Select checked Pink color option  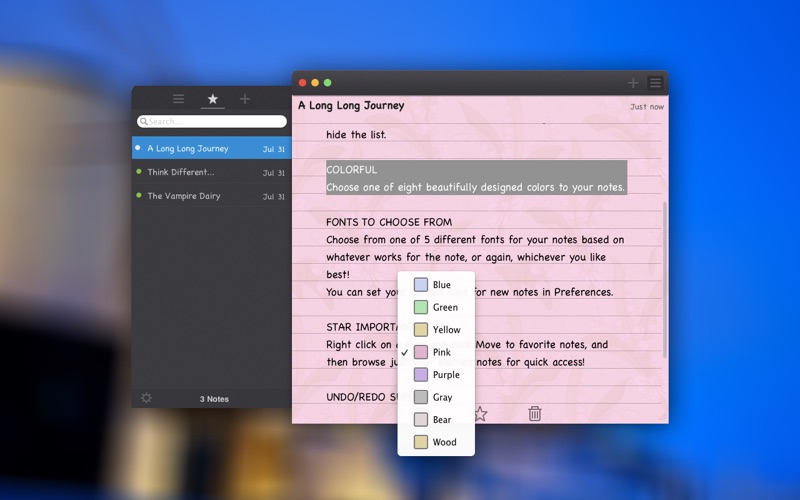tap(436, 352)
